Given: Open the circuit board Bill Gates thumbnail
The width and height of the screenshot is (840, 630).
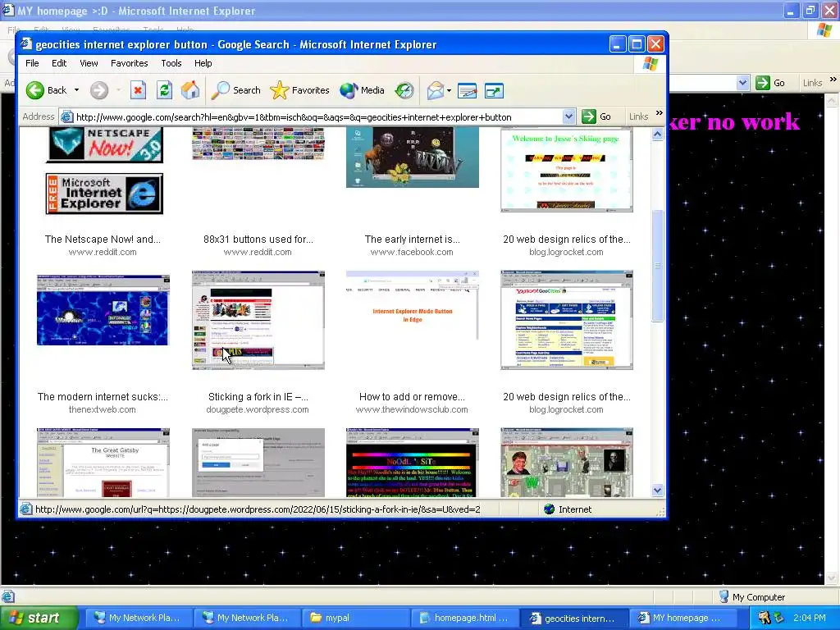Looking at the screenshot, I should tap(567, 463).
